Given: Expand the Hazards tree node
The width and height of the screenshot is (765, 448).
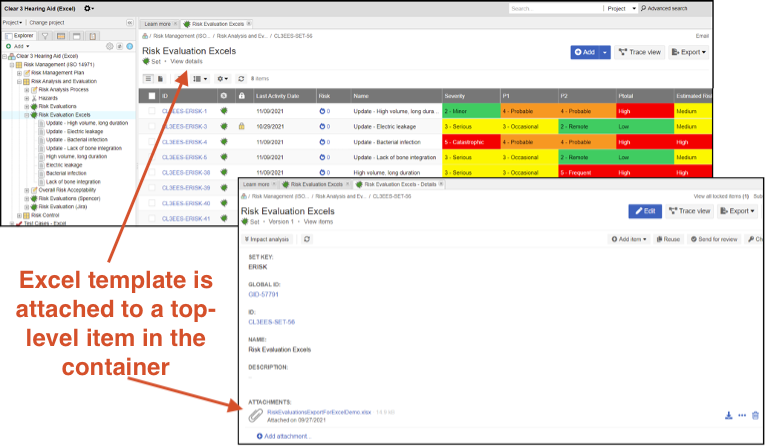Looking at the screenshot, I should (x=27, y=98).
